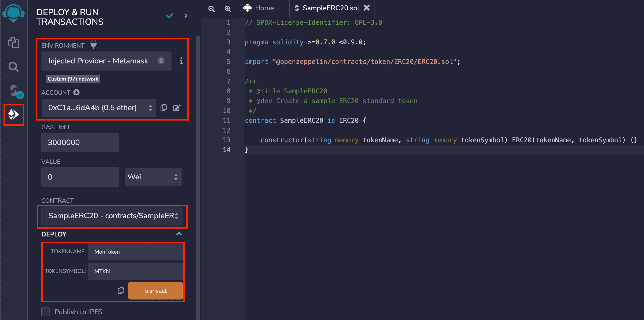
Task: Click the copy address icon next to account
Action: pyautogui.click(x=163, y=108)
